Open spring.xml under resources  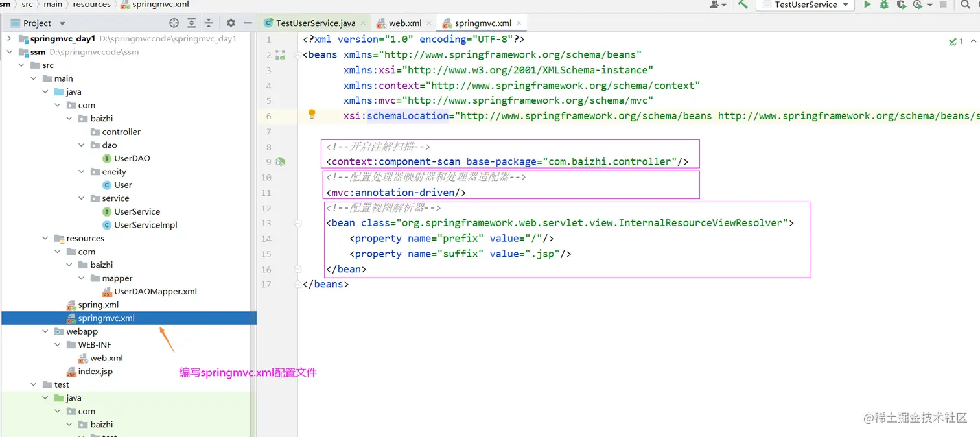click(99, 305)
